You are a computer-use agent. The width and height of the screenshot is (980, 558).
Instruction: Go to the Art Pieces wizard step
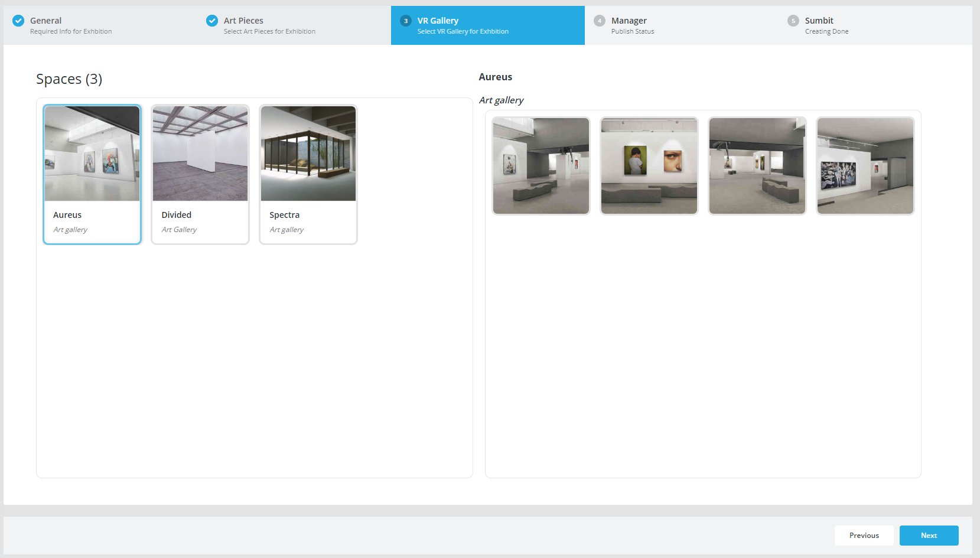coord(294,25)
